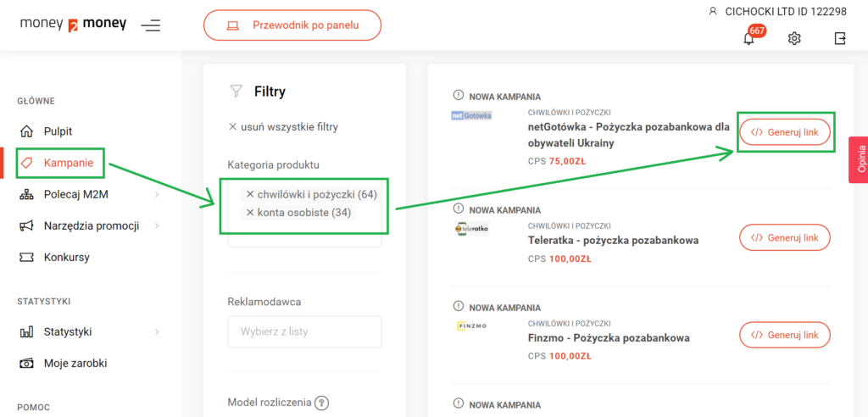Click the user profile icon beside CICHOCKI LTD

coord(713,11)
